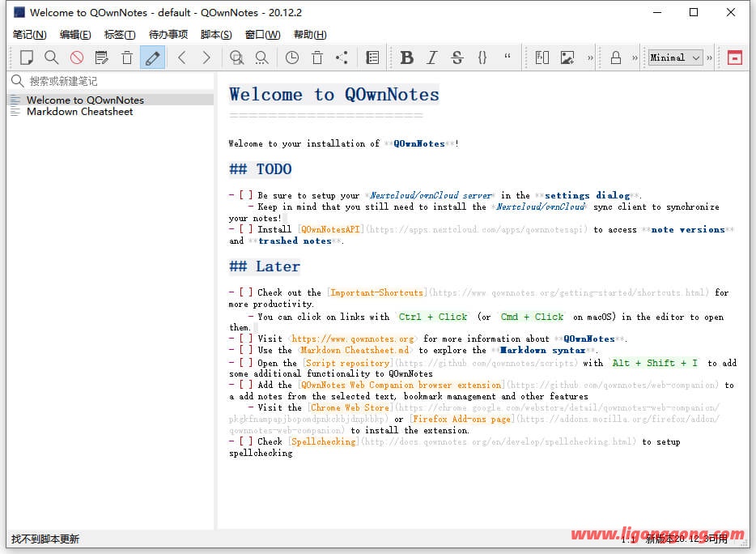Click checkbox before 'Visit https://www.qownnotes.org'
This screenshot has height=554, width=756.
(246, 339)
